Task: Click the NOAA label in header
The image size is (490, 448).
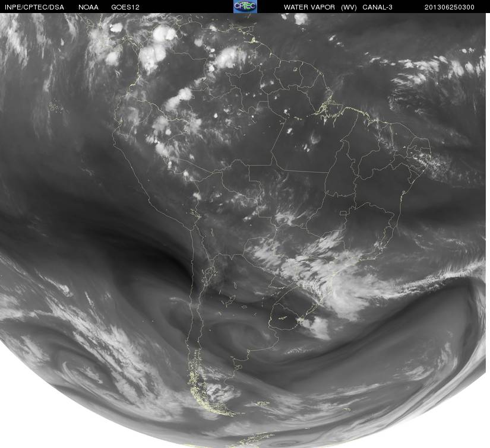Action: coord(88,7)
